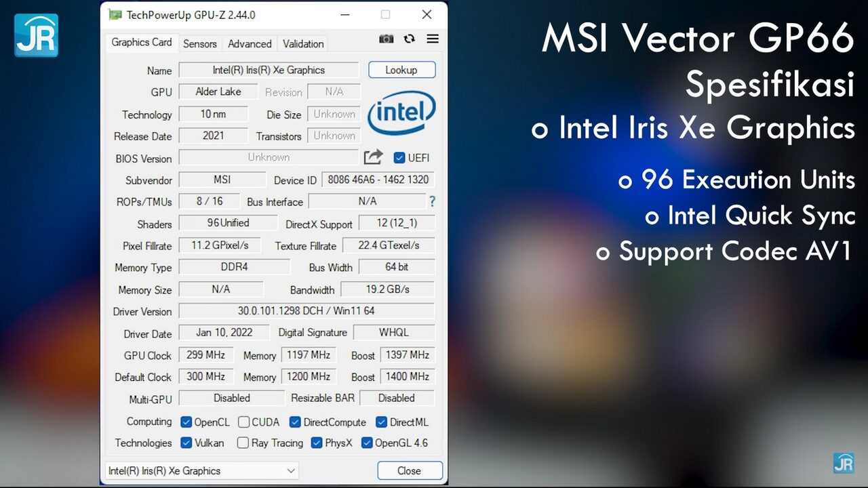Screen dimensions: 868x488
Task: Click the Intel logo
Action: pos(401,113)
